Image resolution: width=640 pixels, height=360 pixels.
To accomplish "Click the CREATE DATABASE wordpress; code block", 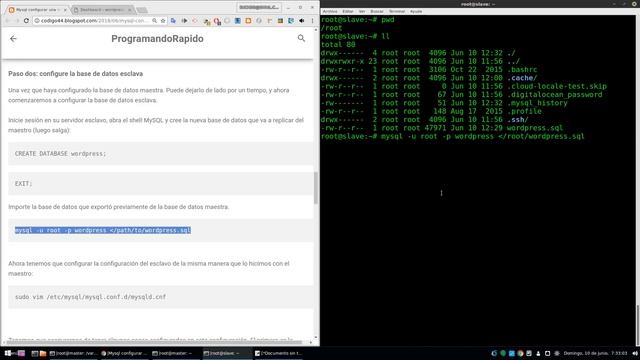I will click(161, 153).
